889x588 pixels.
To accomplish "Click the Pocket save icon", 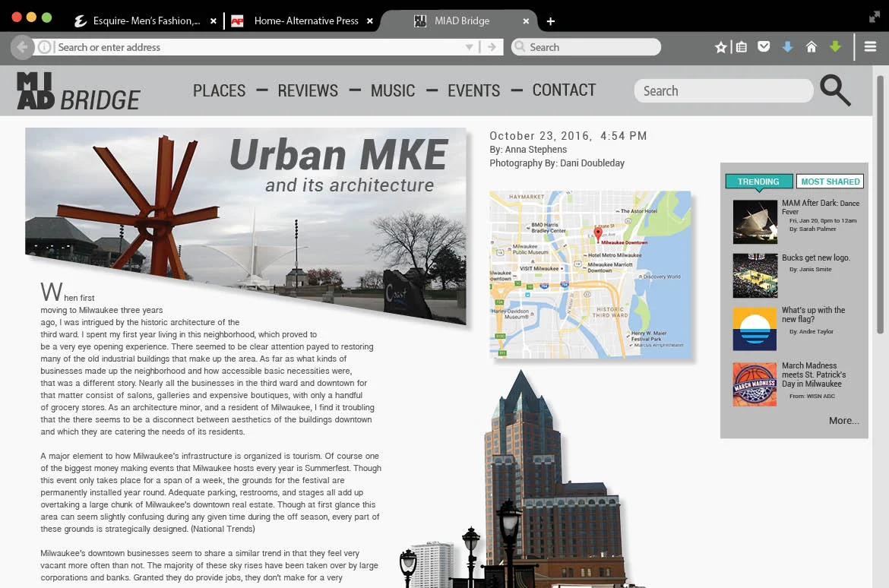I will pyautogui.click(x=764, y=46).
